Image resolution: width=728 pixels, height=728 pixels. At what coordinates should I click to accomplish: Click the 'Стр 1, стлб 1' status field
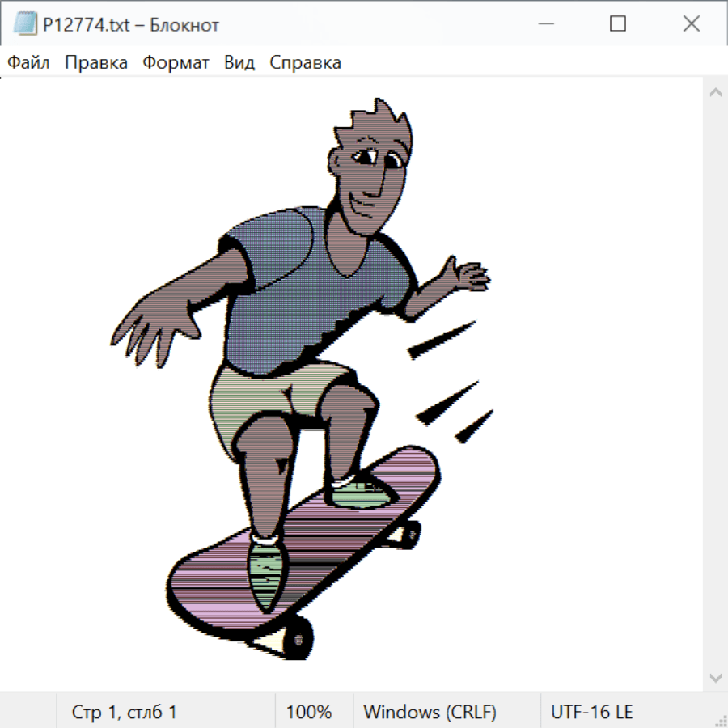125,712
